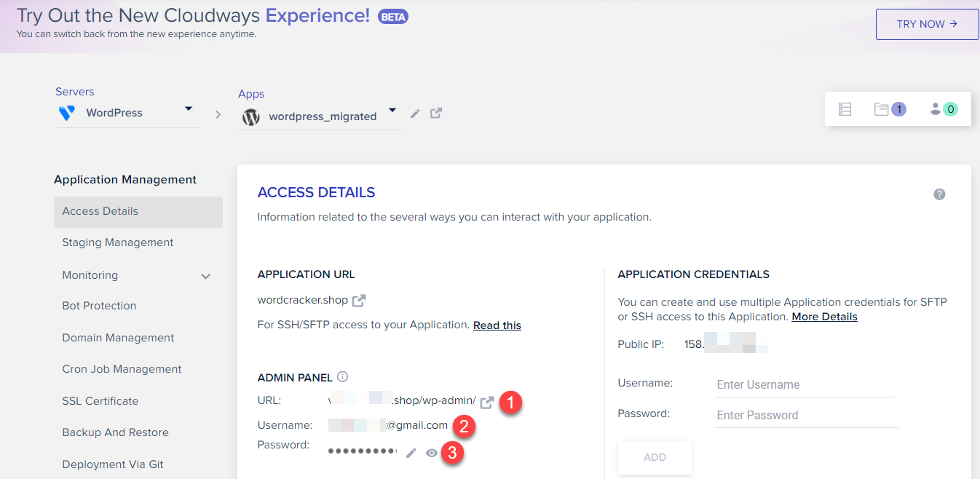Screen dimensions: 980x479
Task: Open Domain Management in the sidebar
Action: tap(118, 338)
